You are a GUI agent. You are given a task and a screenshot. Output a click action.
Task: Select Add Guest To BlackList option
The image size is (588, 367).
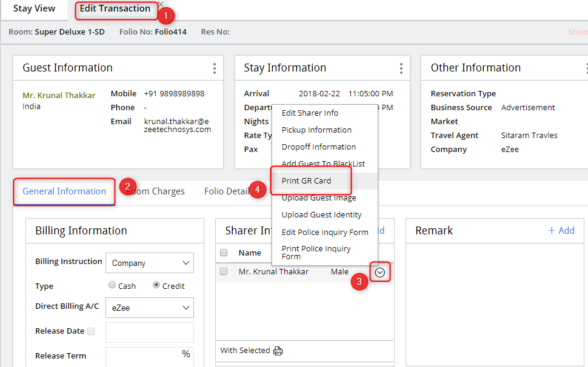(323, 164)
